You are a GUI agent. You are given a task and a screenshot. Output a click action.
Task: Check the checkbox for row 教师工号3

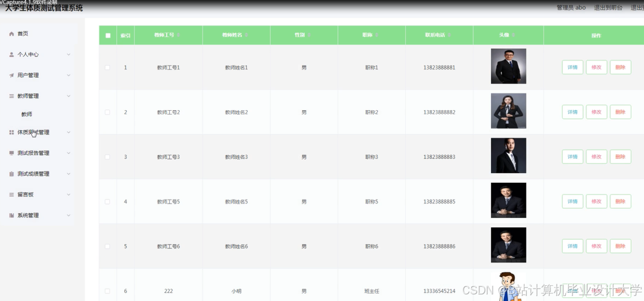pyautogui.click(x=107, y=157)
